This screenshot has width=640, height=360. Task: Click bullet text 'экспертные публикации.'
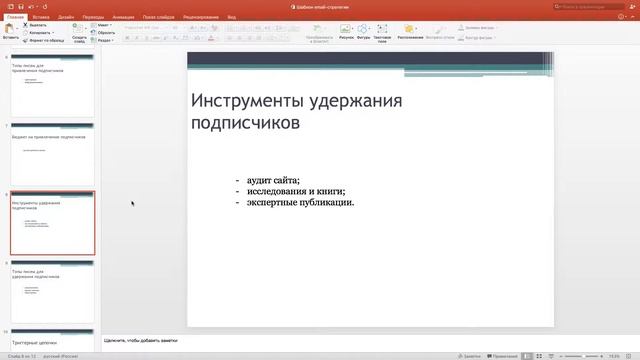(300, 202)
